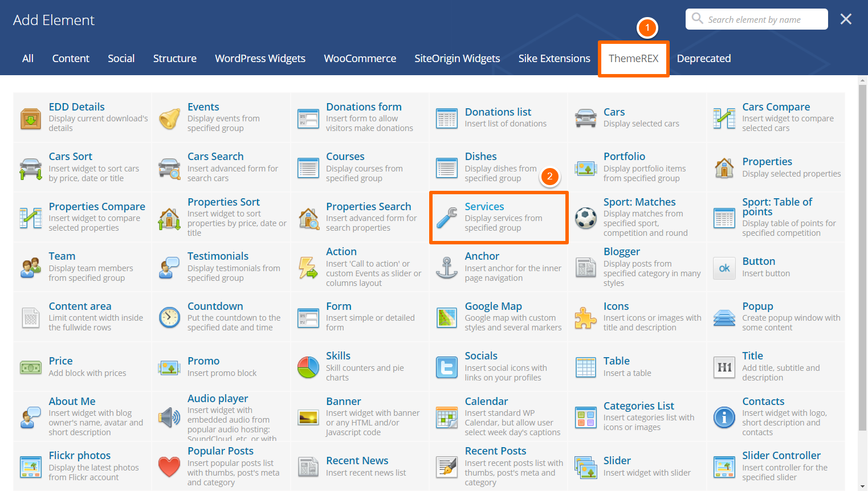Select the Popular Posts heart icon
The height and width of the screenshot is (491, 868).
pyautogui.click(x=169, y=467)
